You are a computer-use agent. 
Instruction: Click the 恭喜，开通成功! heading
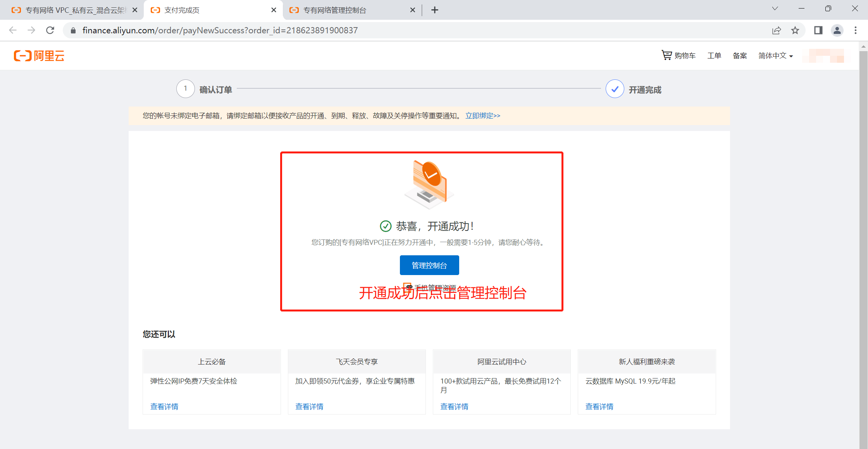[x=435, y=226]
